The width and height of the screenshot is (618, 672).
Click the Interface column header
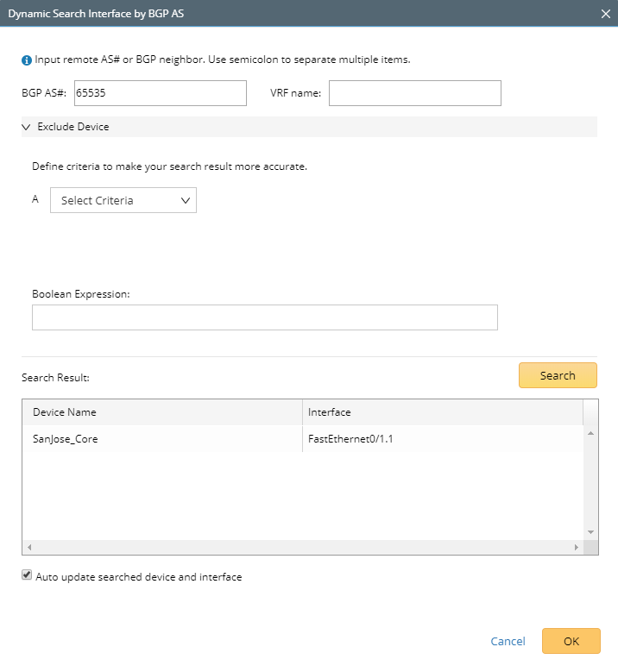(x=442, y=412)
